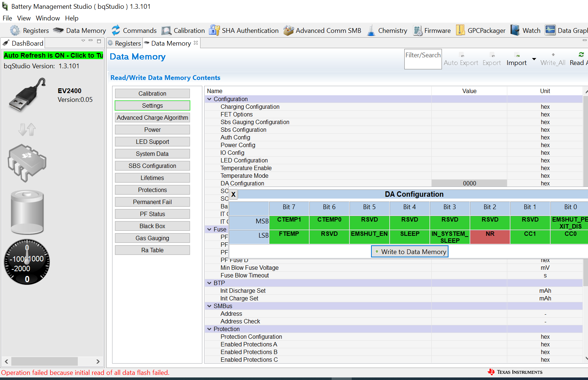The height and width of the screenshot is (380, 588).
Task: Toggle Auto Refresh in DashBoard
Action: [53, 55]
